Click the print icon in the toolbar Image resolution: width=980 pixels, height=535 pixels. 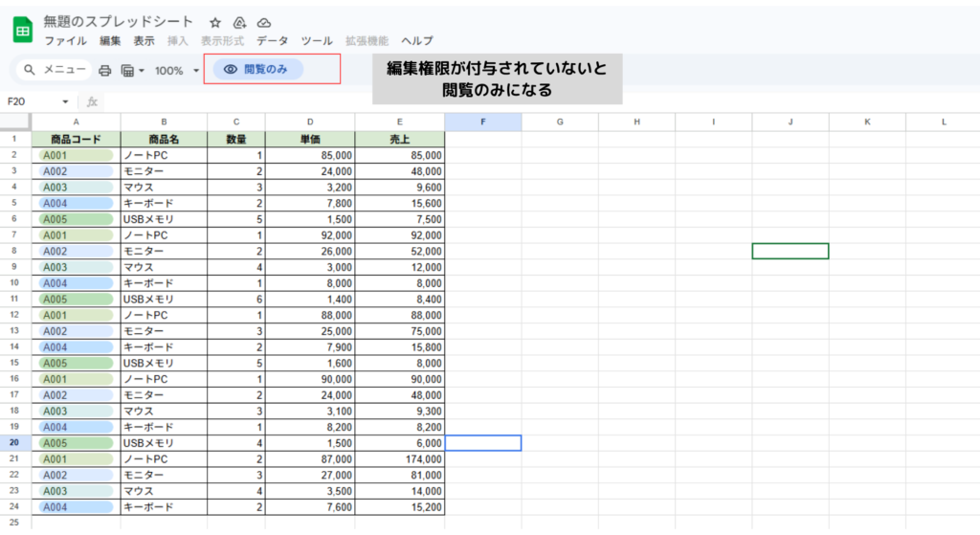click(105, 70)
